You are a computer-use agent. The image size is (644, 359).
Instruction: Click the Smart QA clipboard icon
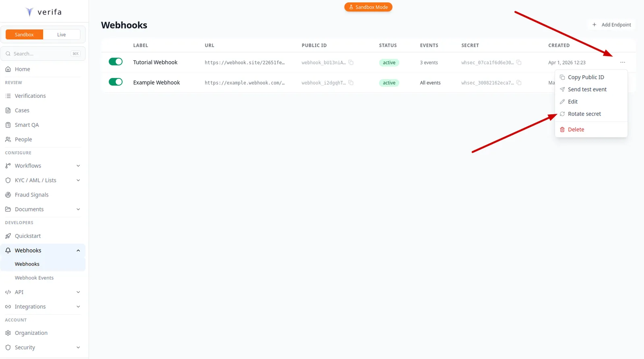click(8, 125)
